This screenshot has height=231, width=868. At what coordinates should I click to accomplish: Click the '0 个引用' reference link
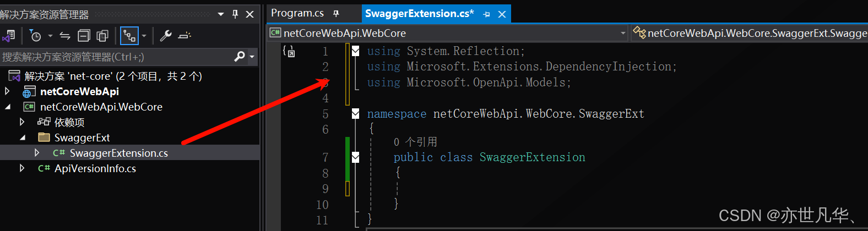(x=415, y=142)
